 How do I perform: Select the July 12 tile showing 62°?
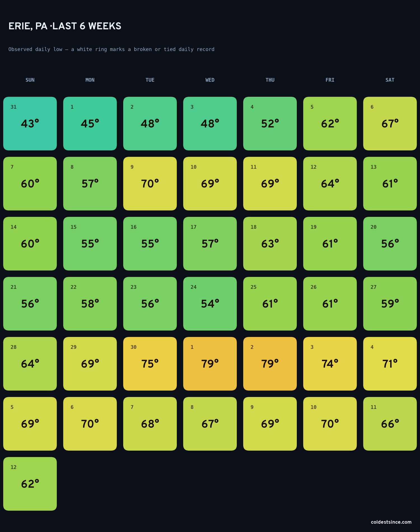pos(30,484)
